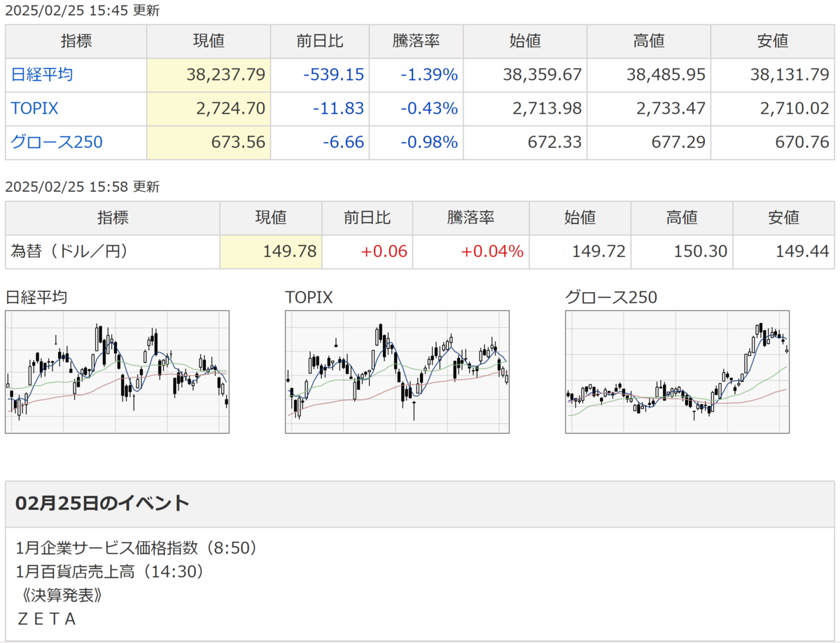Open the グロース250 index link

tap(57, 142)
